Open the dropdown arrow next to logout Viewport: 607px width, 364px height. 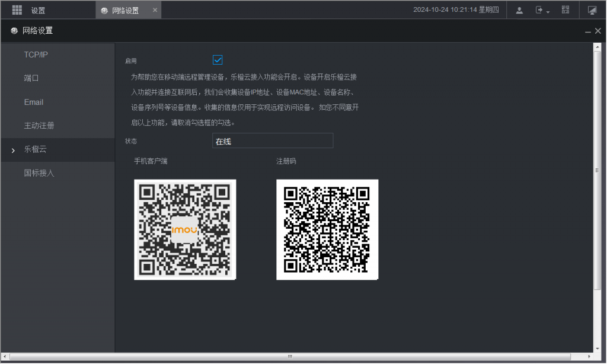pos(548,11)
